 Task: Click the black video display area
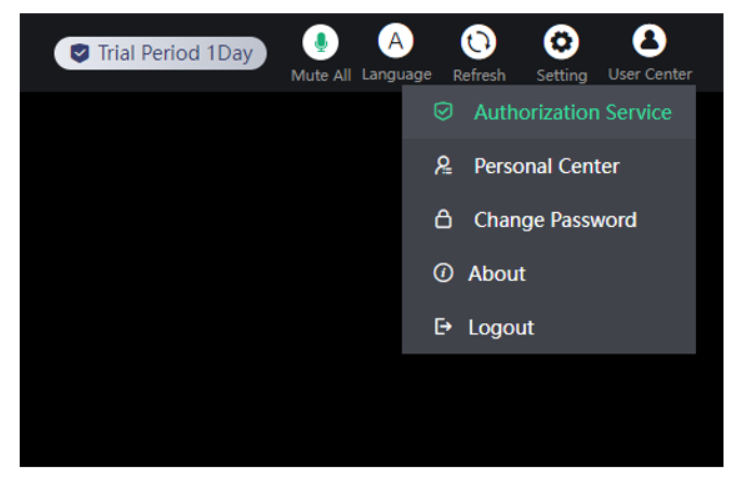tap(211, 279)
